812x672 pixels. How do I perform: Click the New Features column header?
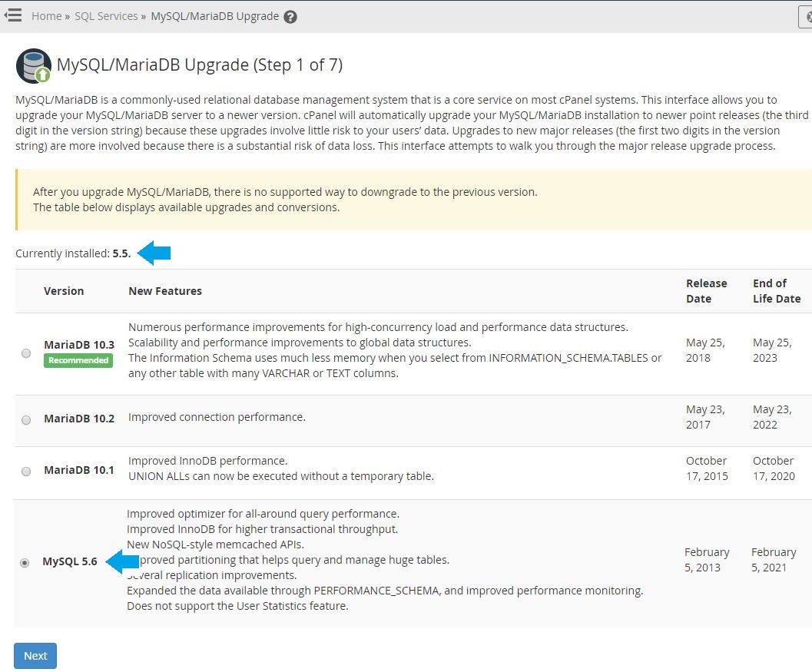(x=165, y=291)
